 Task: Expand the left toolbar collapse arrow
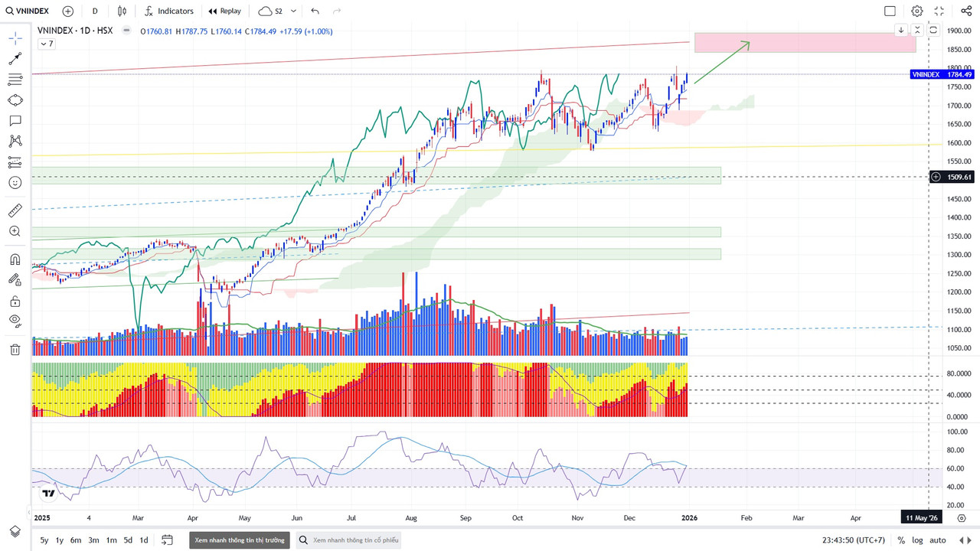pyautogui.click(x=28, y=511)
